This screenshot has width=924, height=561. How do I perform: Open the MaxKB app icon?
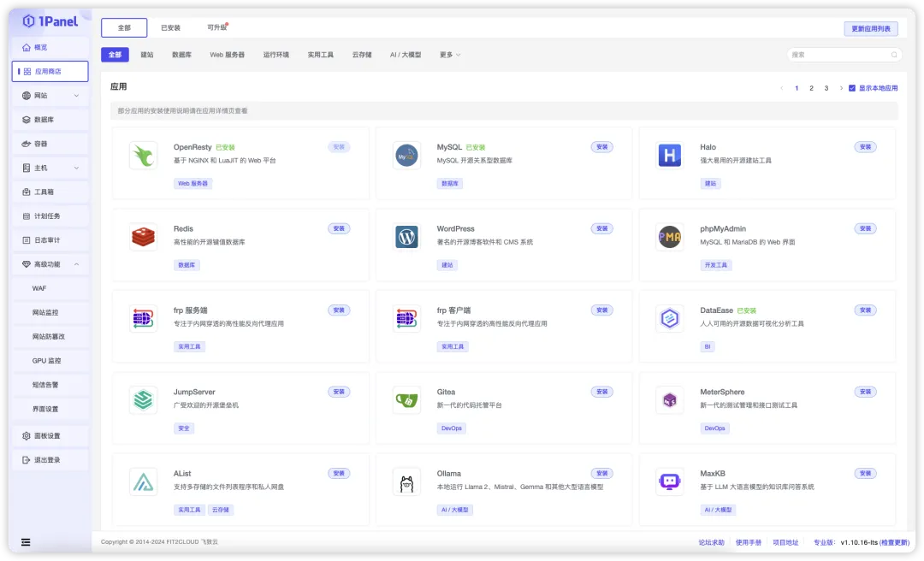pyautogui.click(x=669, y=482)
